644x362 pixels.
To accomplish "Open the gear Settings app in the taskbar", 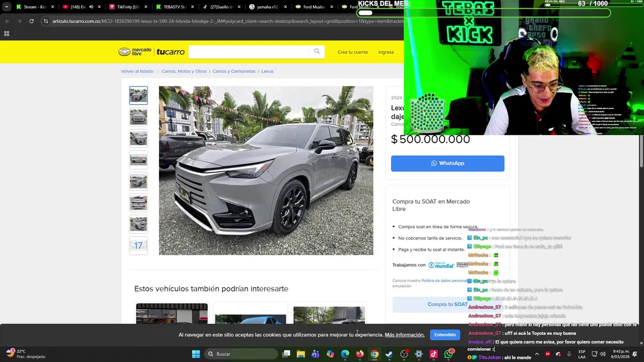I will pyautogui.click(x=419, y=354).
